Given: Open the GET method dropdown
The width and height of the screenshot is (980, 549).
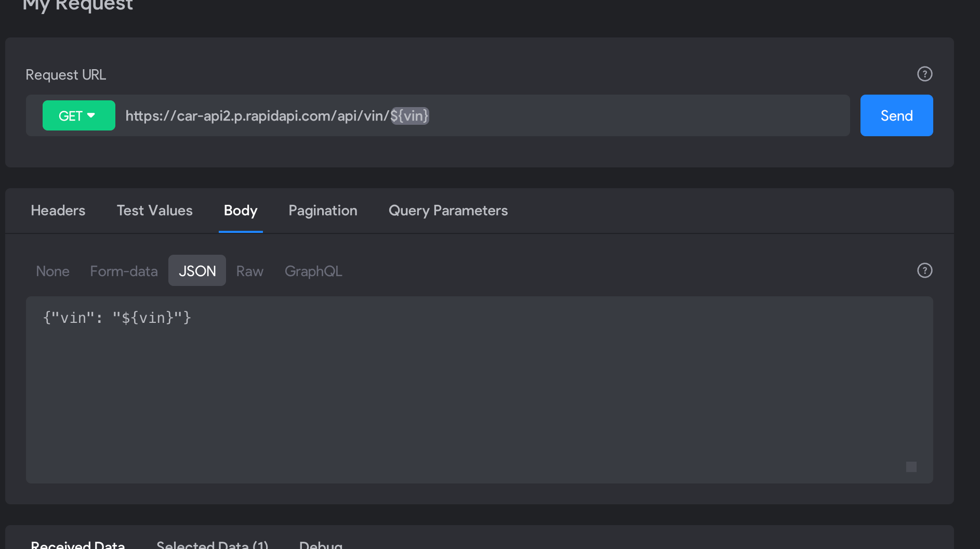Looking at the screenshot, I should point(78,115).
